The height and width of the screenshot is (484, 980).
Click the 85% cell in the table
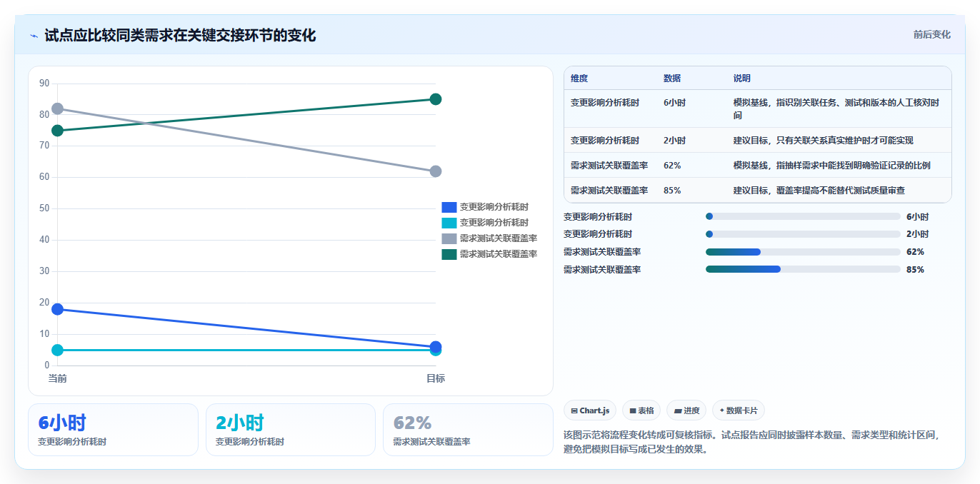tap(672, 191)
